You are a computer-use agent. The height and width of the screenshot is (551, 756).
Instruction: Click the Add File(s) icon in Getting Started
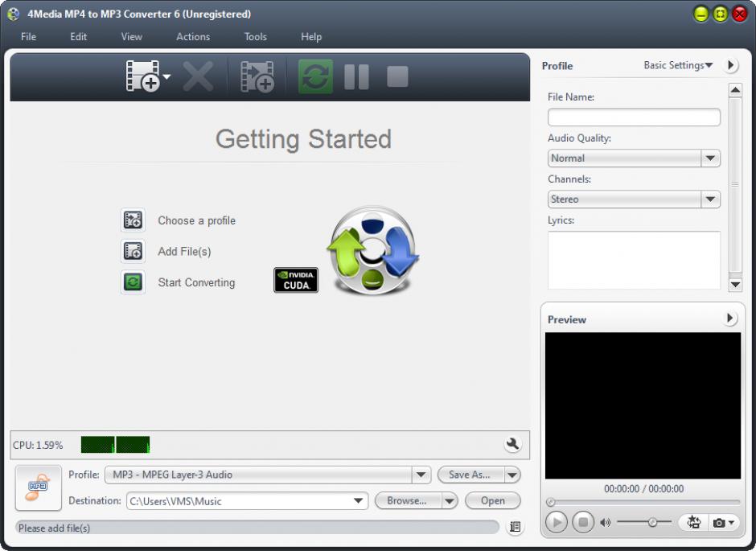coord(133,251)
